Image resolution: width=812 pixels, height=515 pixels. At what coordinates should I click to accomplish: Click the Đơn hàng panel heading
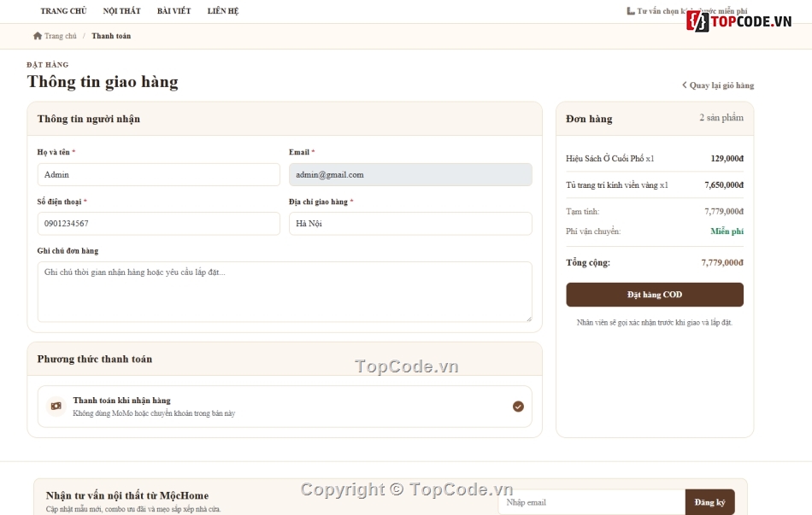click(x=589, y=119)
